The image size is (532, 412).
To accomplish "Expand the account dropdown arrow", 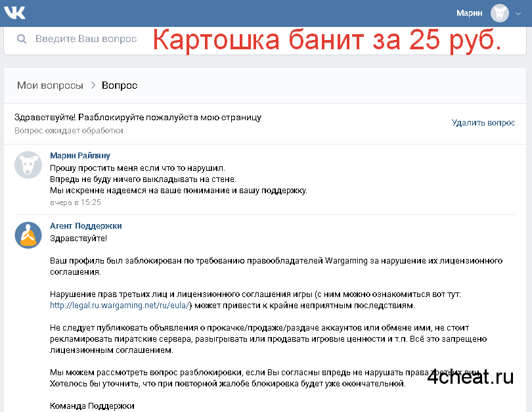I will tap(518, 14).
